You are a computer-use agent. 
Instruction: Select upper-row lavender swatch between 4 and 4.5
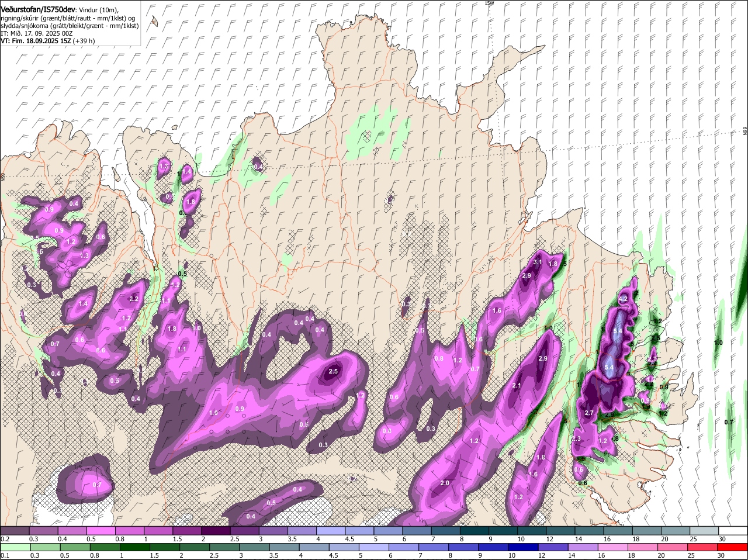pos(330,531)
